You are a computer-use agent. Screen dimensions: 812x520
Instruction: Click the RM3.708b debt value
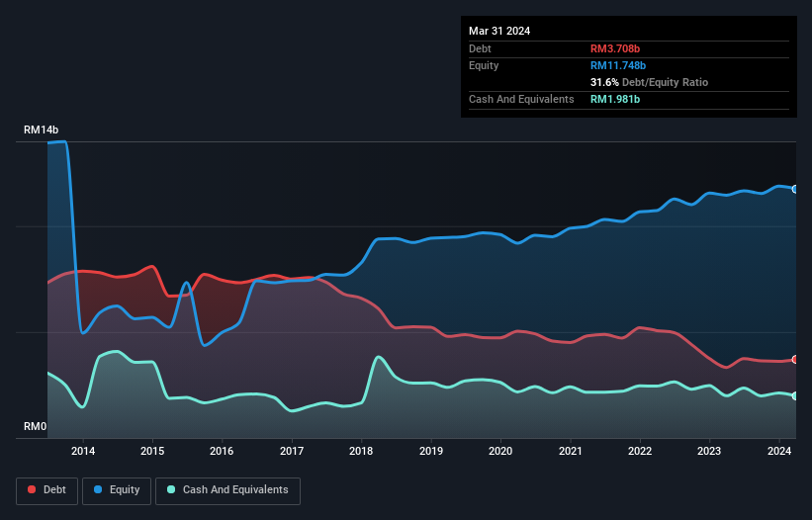615,48
